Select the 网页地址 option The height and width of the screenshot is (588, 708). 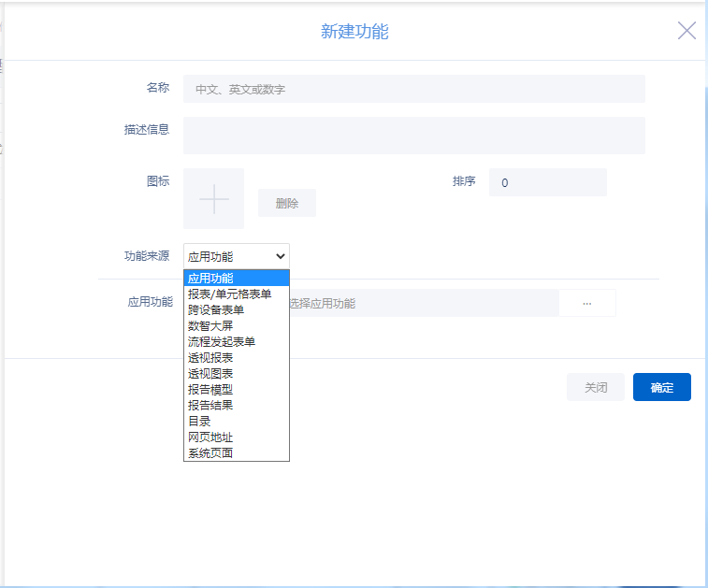point(237,437)
